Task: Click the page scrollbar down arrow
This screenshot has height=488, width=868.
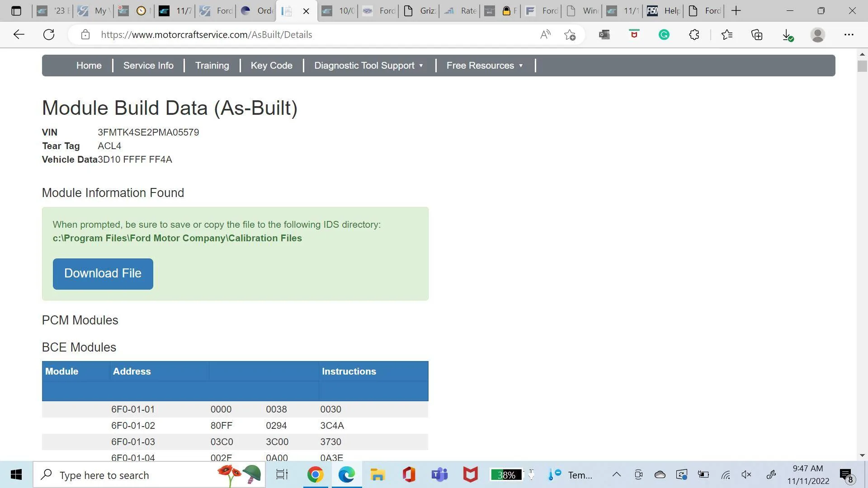Action: coord(862,455)
